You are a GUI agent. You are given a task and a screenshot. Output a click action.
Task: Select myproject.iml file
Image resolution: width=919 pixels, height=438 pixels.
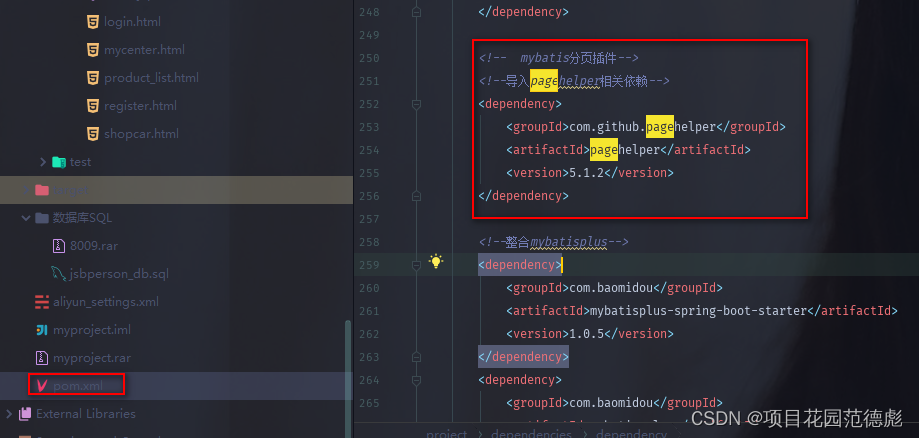point(91,330)
